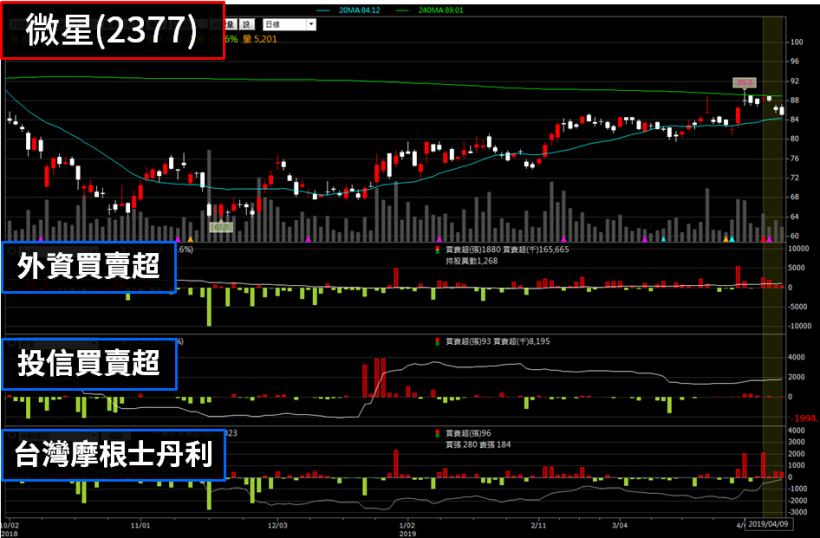Click the red/green legend icon in 外資 panel

tap(438, 250)
